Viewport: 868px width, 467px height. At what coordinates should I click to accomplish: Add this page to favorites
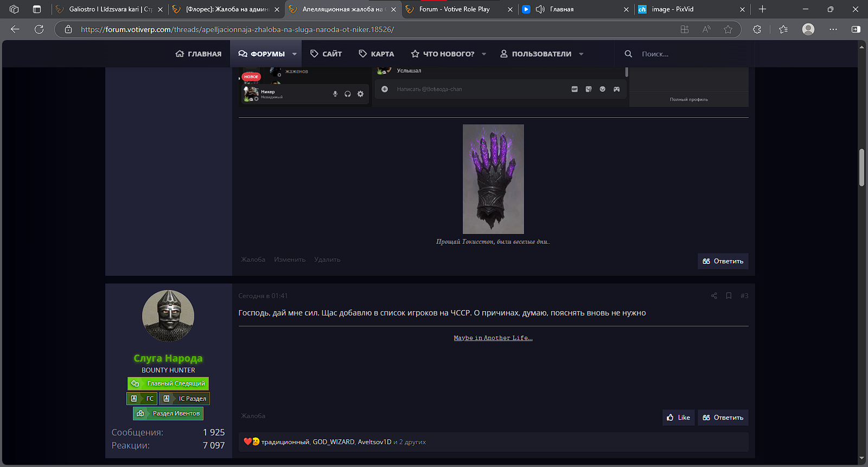pos(728,29)
